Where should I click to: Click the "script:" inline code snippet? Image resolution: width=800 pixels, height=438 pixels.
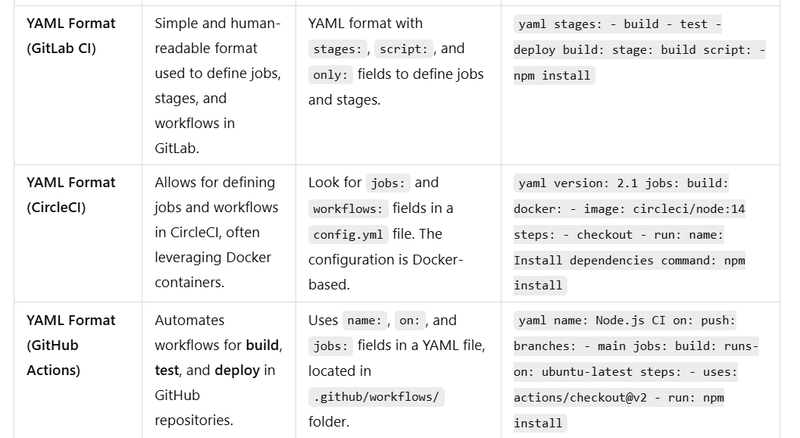[404, 49]
